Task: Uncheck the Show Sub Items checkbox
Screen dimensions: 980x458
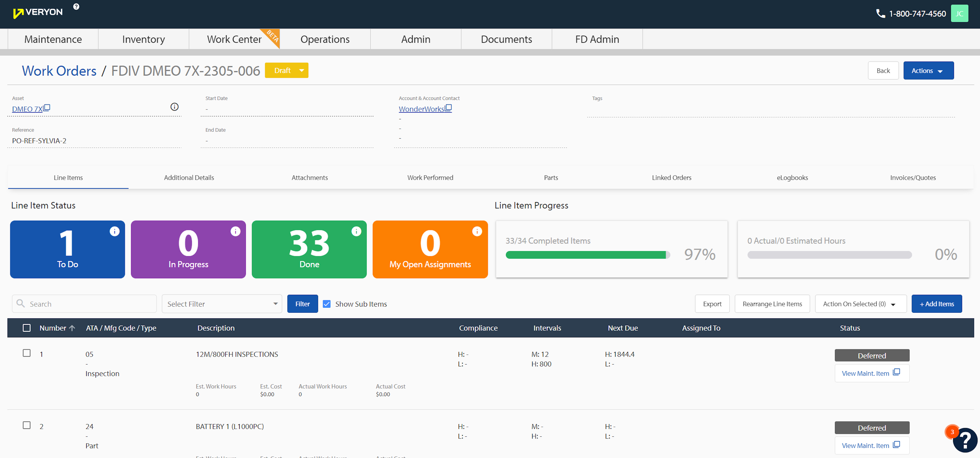Action: [326, 304]
